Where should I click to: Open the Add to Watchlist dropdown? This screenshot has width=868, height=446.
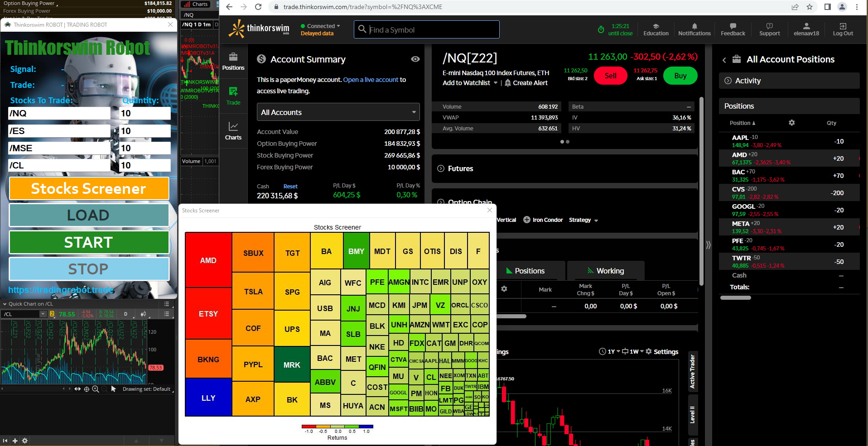[x=470, y=83]
